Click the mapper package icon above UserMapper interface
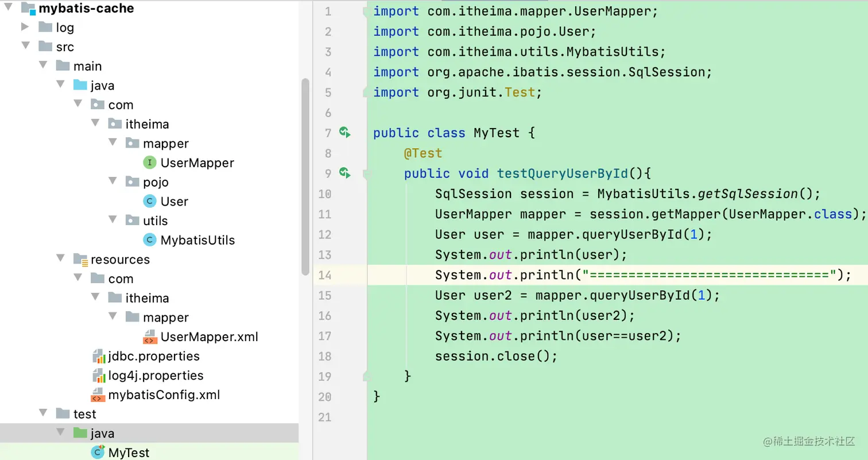The height and width of the screenshot is (460, 868). (x=133, y=143)
